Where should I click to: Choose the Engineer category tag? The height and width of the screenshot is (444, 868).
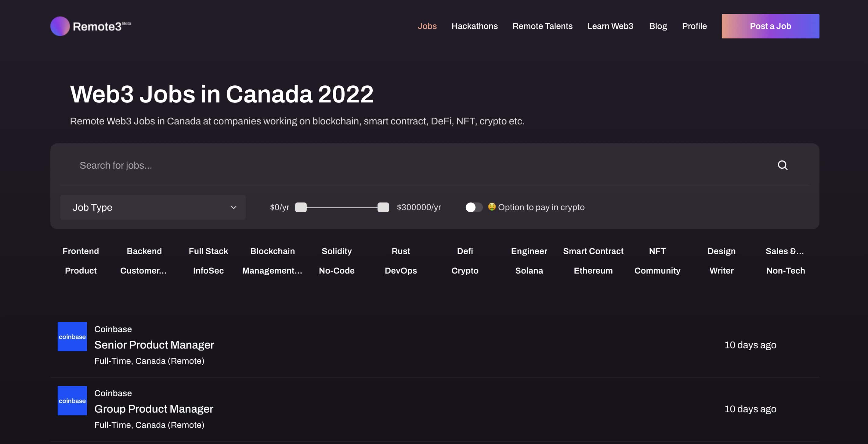tap(529, 251)
